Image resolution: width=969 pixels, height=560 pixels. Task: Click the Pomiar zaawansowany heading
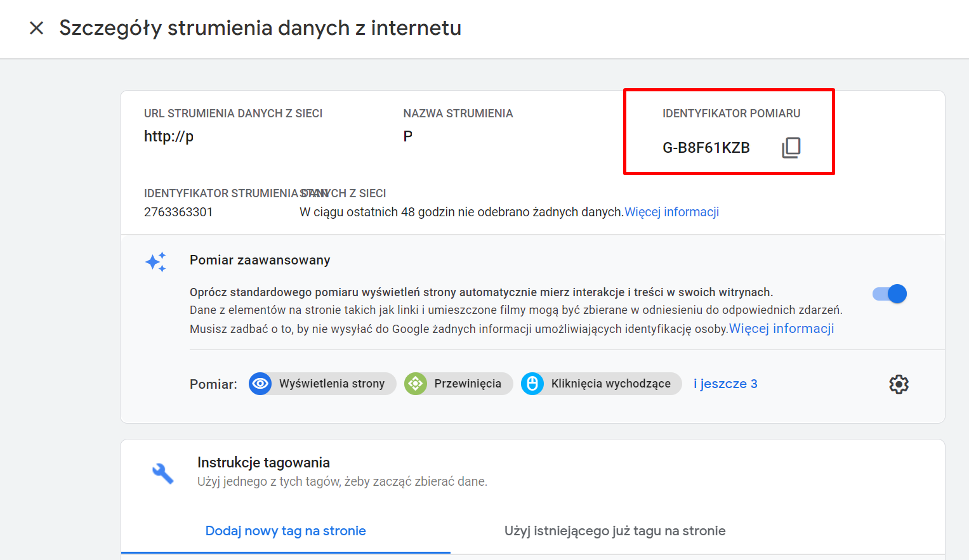click(x=260, y=260)
